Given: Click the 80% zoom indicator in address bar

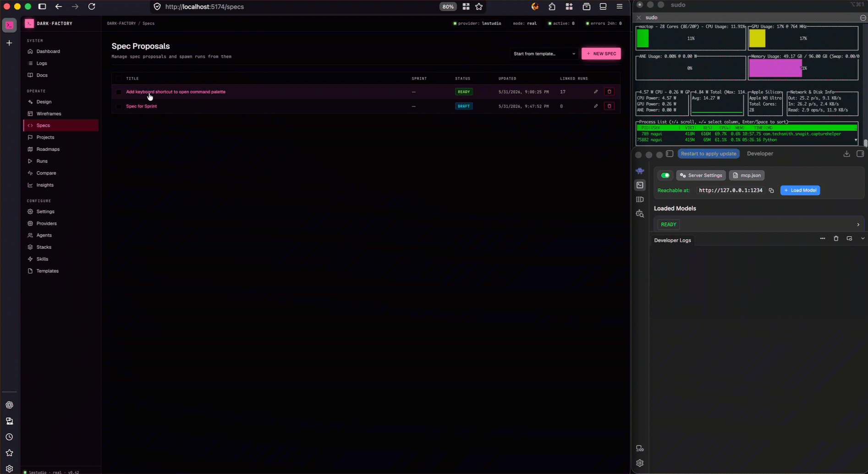Looking at the screenshot, I should coord(448,7).
